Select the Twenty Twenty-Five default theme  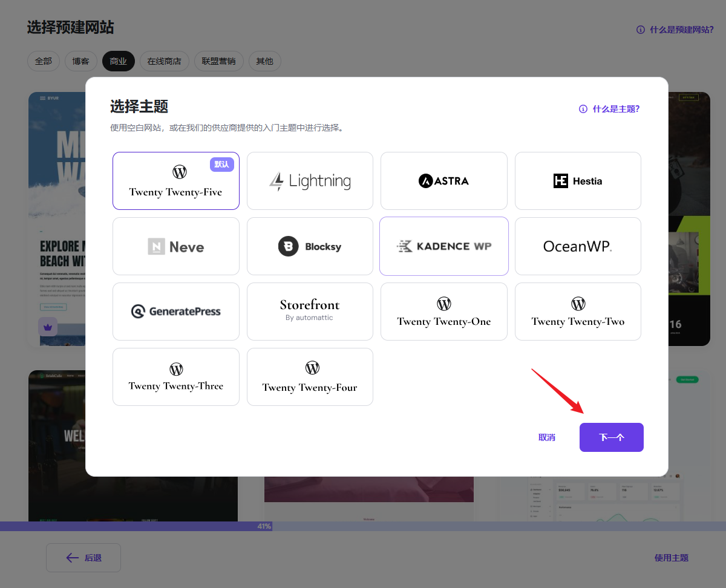[x=175, y=181]
